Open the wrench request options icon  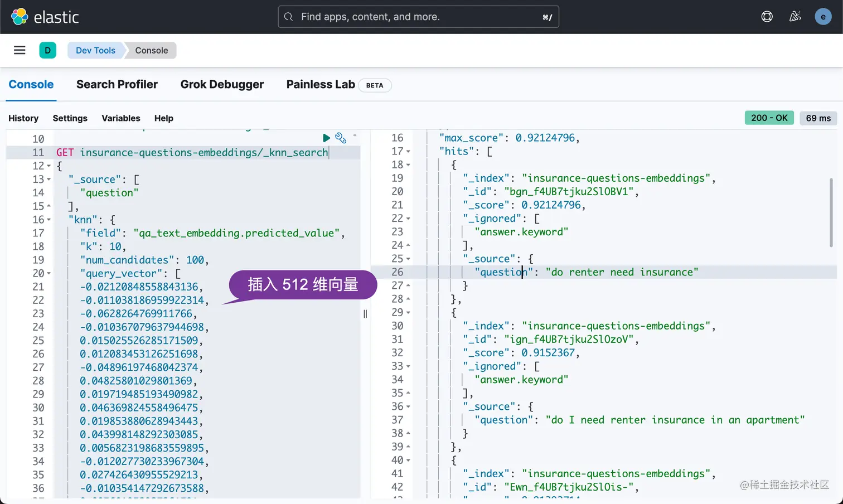pyautogui.click(x=341, y=138)
